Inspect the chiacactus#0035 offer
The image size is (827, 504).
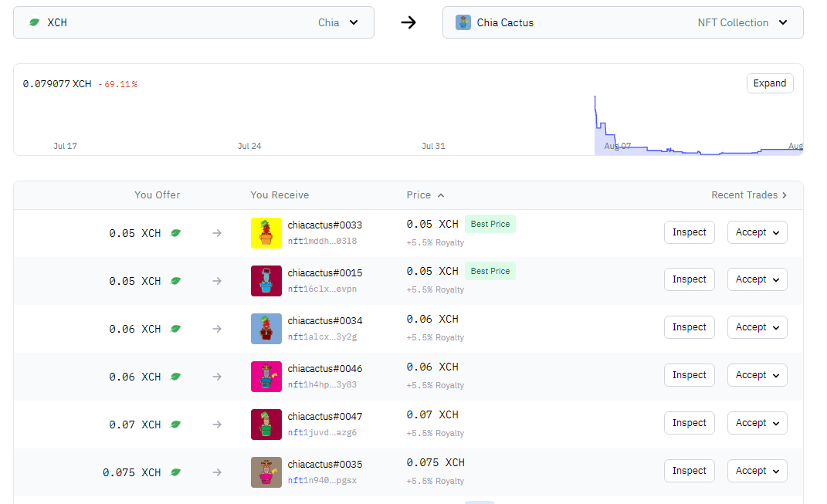(690, 471)
